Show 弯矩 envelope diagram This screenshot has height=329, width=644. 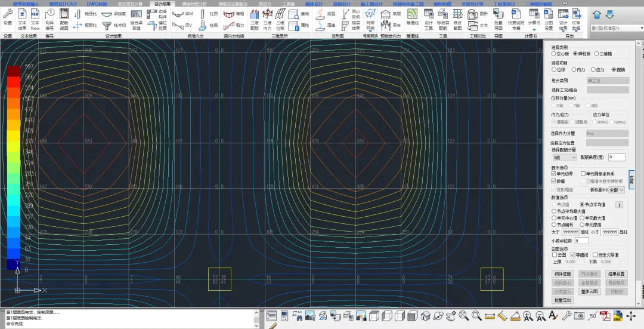[234, 14]
